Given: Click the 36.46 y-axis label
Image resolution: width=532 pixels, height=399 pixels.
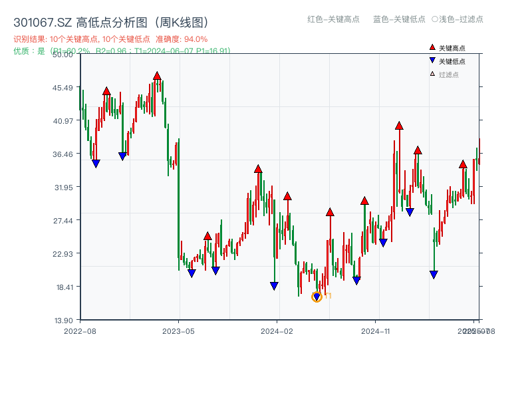Looking at the screenshot, I should click(x=63, y=154).
